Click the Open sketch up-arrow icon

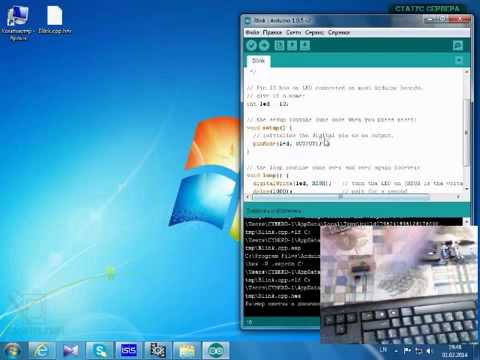point(292,45)
